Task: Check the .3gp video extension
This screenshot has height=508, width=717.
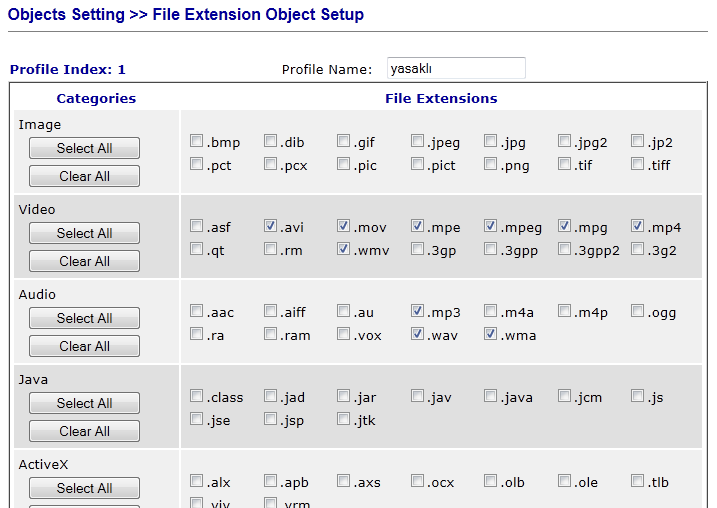Action: coord(418,249)
